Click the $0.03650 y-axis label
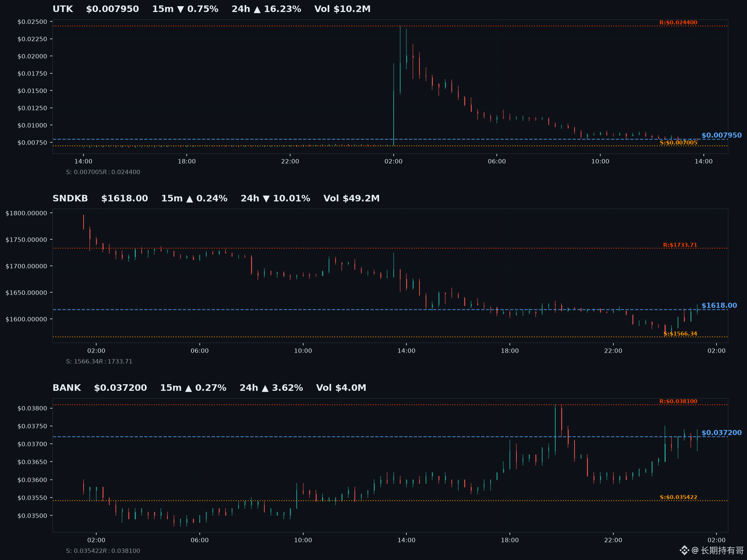 [x=32, y=462]
